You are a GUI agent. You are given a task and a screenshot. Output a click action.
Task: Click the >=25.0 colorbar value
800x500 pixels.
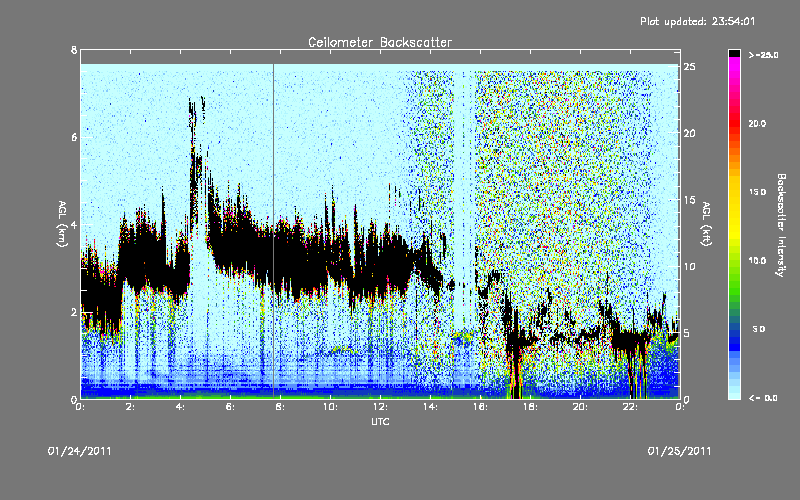pos(763,55)
